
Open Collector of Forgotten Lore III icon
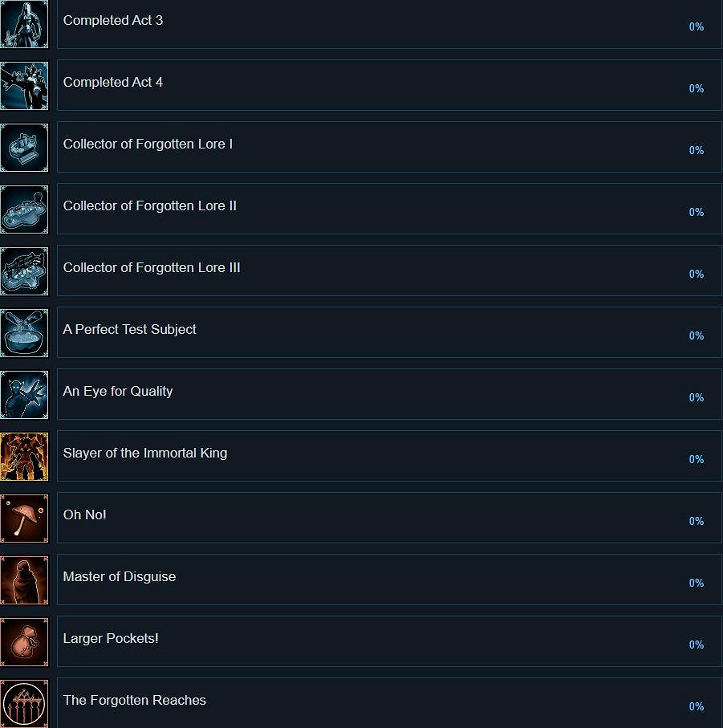pos(24,270)
